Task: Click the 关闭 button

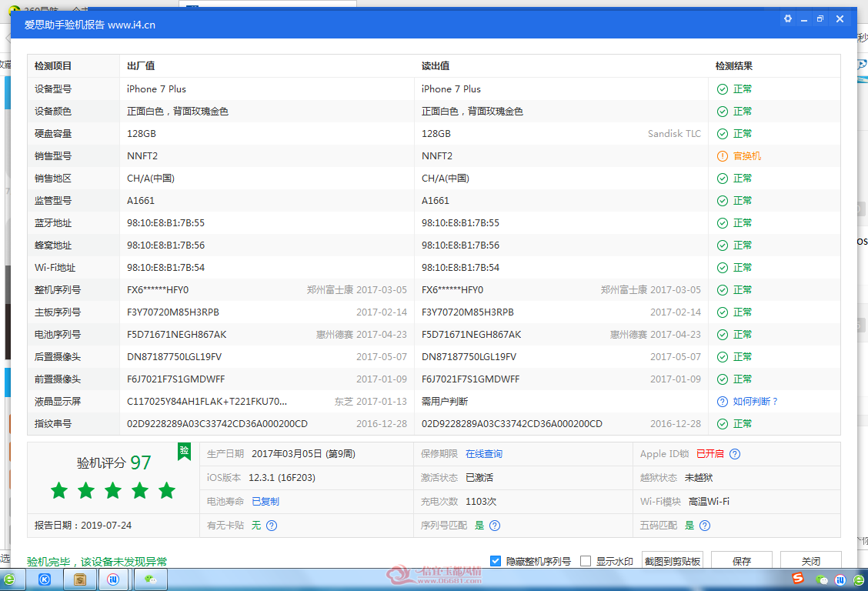Action: [811, 560]
